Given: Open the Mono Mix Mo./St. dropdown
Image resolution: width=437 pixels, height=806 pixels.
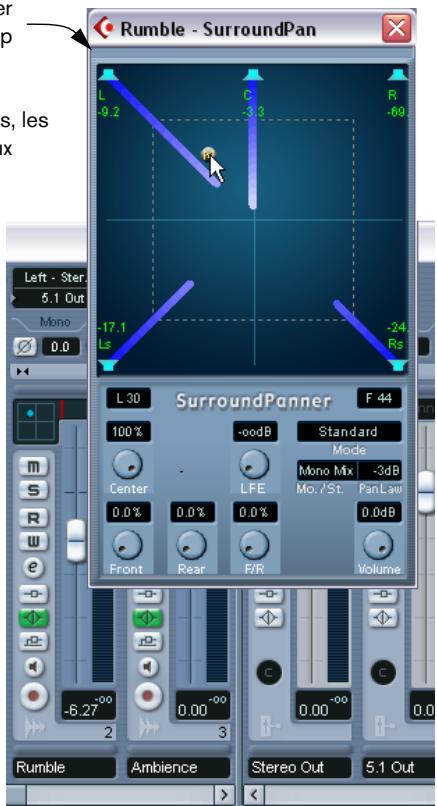Looking at the screenshot, I should tap(327, 470).
